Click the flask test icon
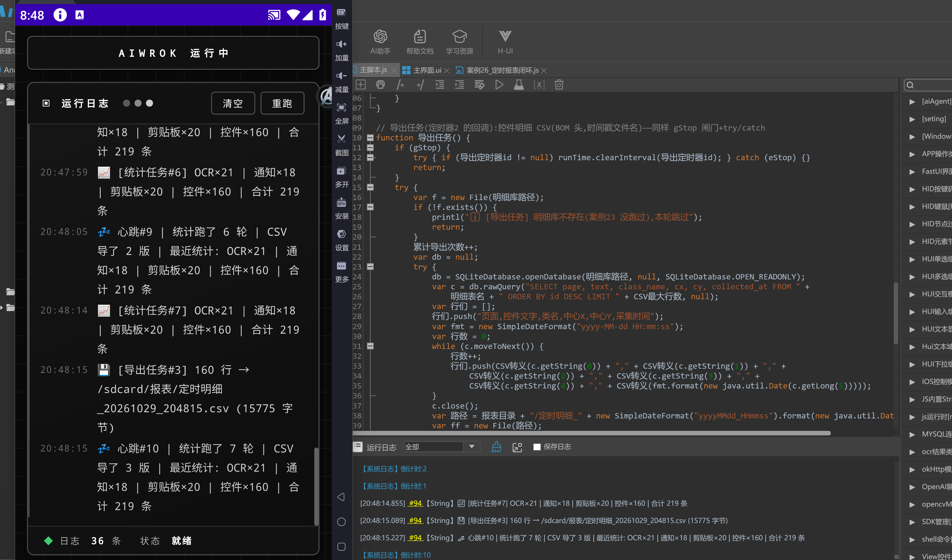952x560 pixels. (519, 84)
